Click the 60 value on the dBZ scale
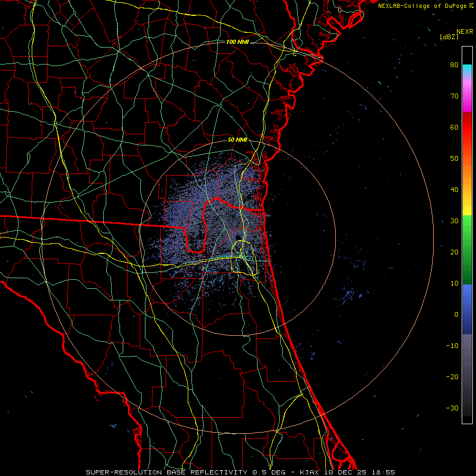The image size is (476, 476). [x=454, y=127]
